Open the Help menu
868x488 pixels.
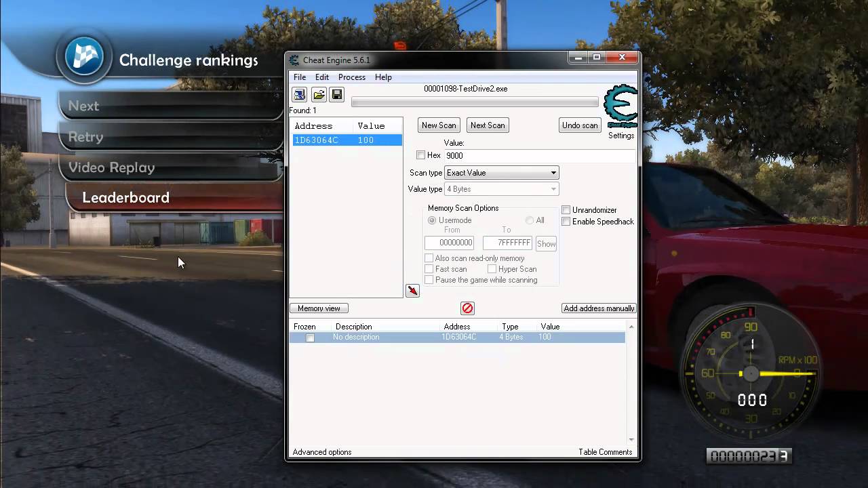[x=383, y=77]
